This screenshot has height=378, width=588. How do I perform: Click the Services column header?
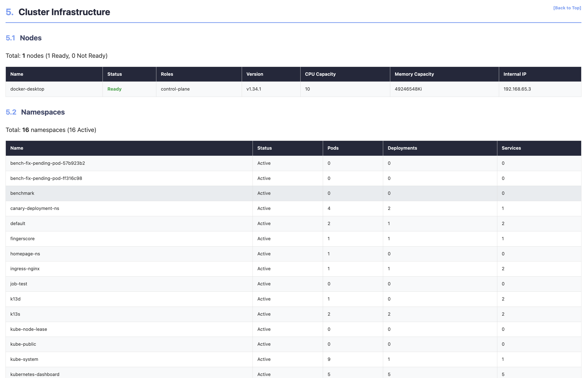pos(511,148)
